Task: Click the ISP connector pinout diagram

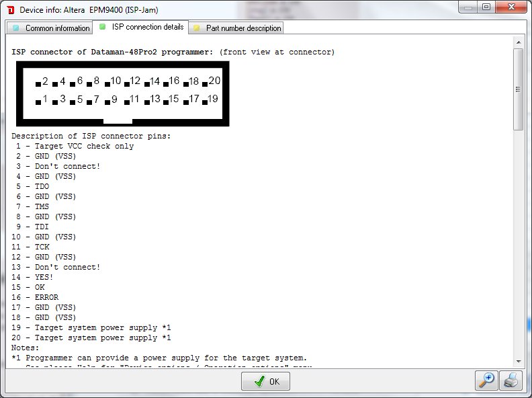Action: [x=123, y=93]
